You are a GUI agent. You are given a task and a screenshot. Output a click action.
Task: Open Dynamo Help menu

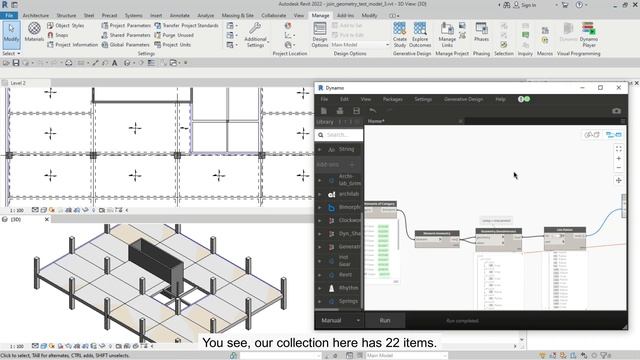coord(500,99)
